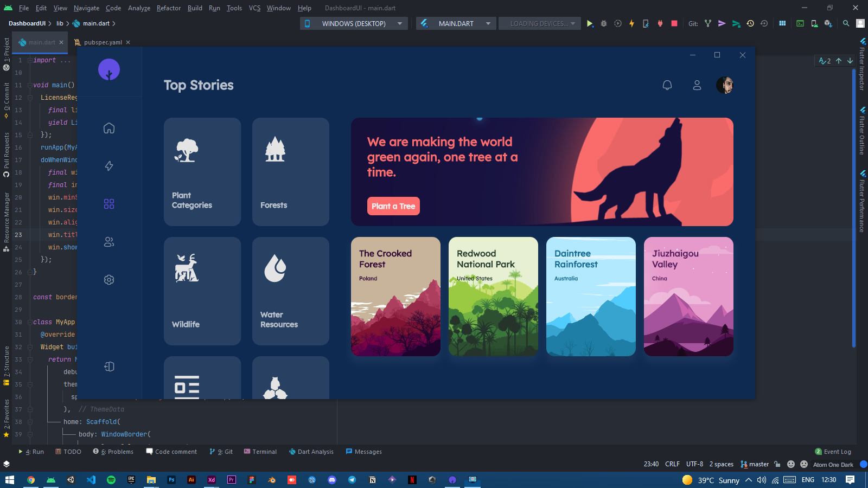The image size is (868, 488).
Task: Open the Analyze menu
Action: (x=139, y=8)
